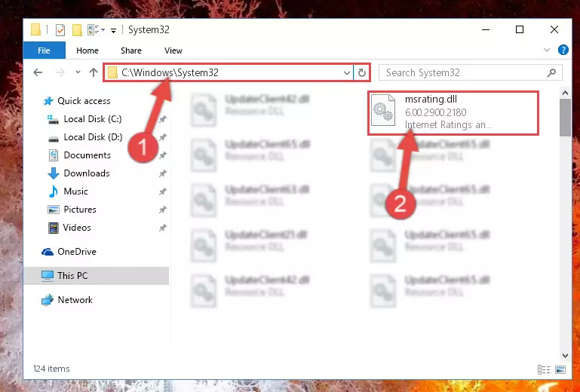Open Documents in navigation pane

point(87,155)
